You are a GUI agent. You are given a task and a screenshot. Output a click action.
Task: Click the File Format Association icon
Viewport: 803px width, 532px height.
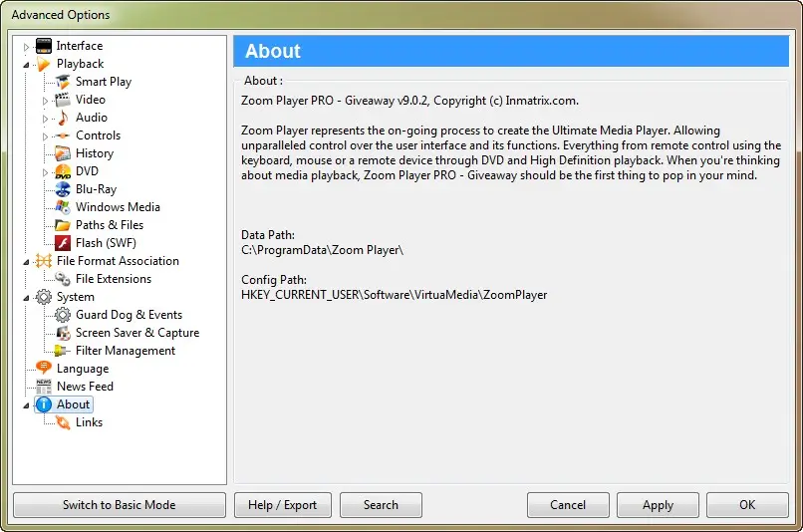(44, 261)
